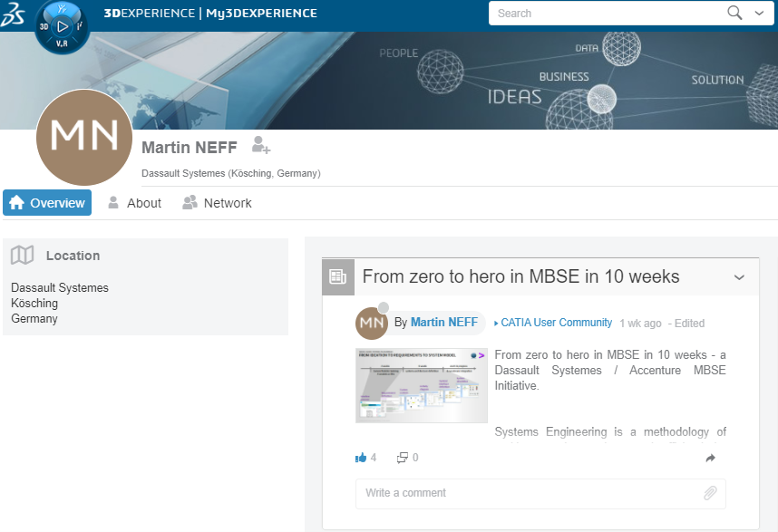Click the Write a comment field

[x=508, y=493]
